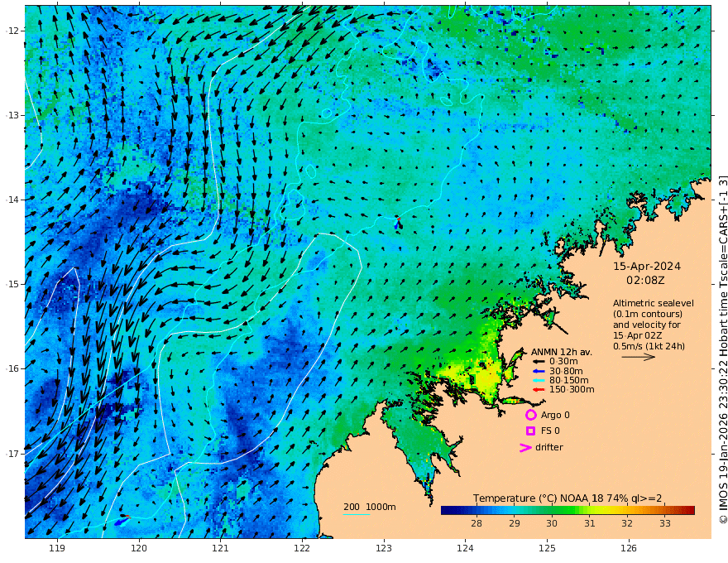Click colorbar tick label 29
Viewport: 728px width, 563px height.
pyautogui.click(x=514, y=523)
